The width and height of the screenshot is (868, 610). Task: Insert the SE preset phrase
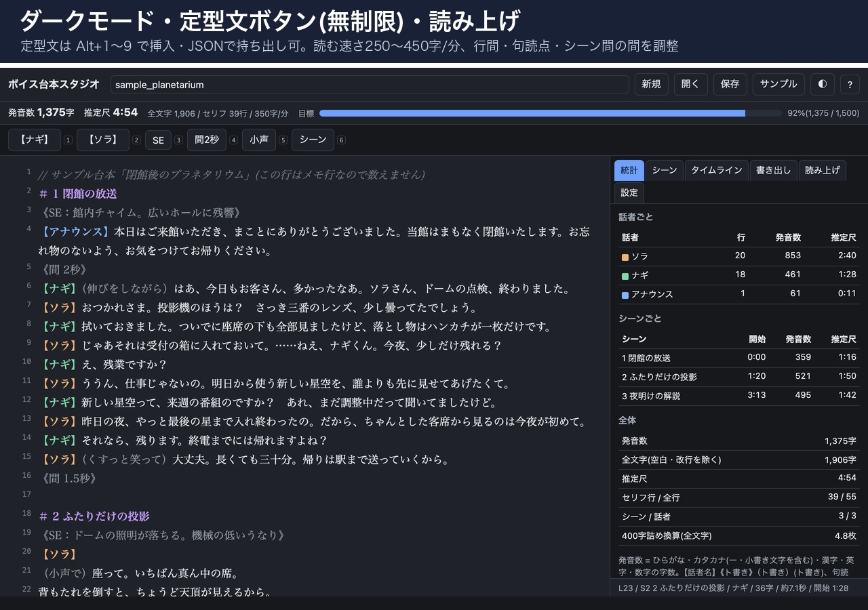click(158, 140)
